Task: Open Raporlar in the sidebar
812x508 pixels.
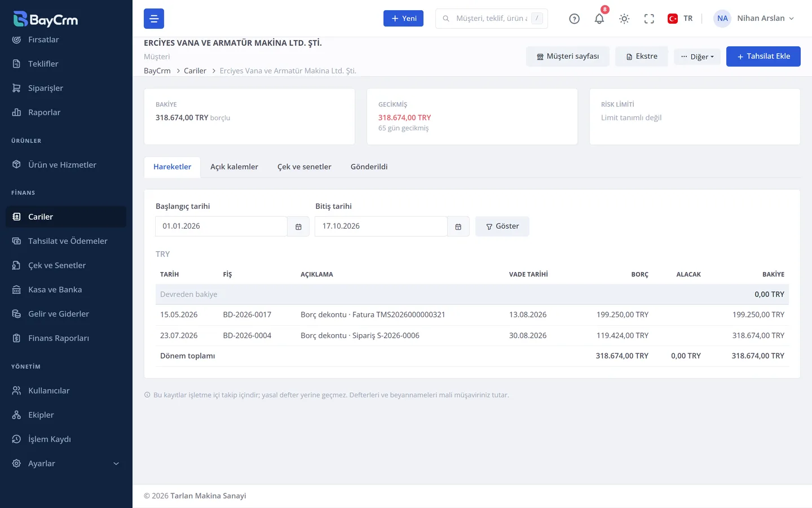Action: [x=66, y=112]
